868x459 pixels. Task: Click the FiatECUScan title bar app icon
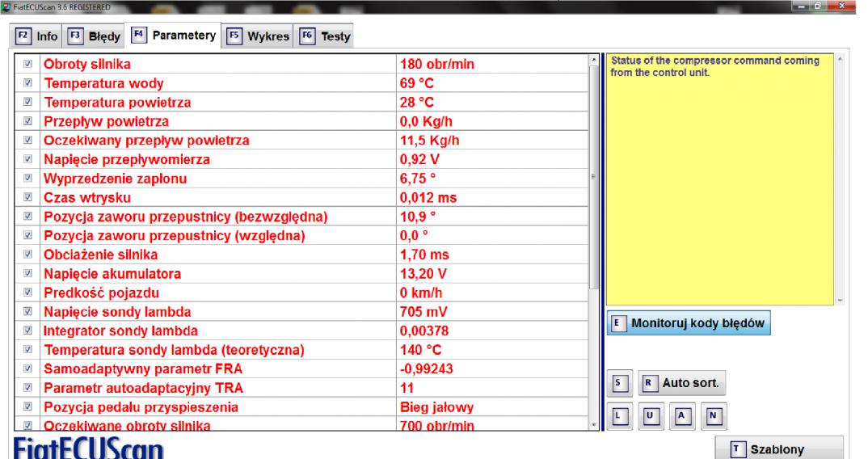[6, 7]
